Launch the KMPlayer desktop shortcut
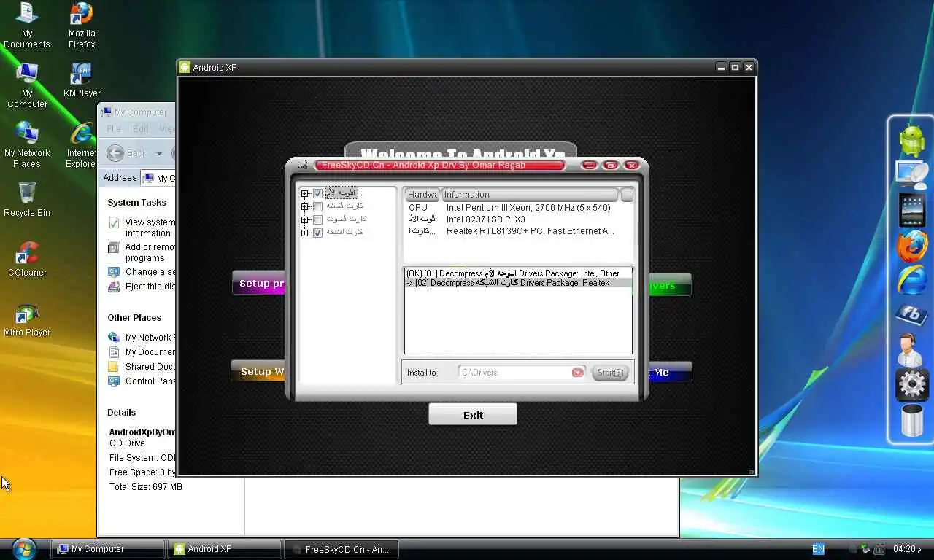934x560 pixels. coord(82,80)
